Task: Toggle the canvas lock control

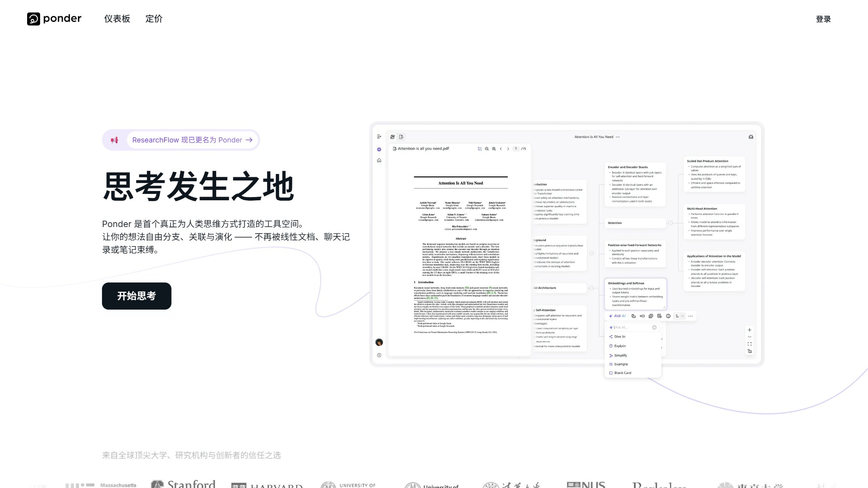Action: [750, 352]
